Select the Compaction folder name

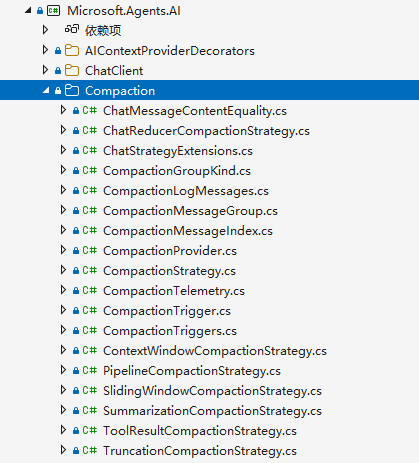pos(120,91)
